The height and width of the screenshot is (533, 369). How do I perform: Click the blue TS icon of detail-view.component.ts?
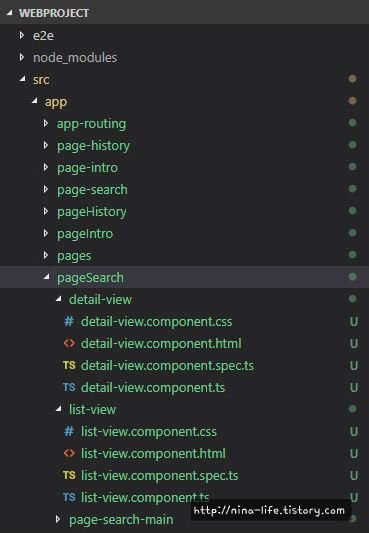point(69,387)
